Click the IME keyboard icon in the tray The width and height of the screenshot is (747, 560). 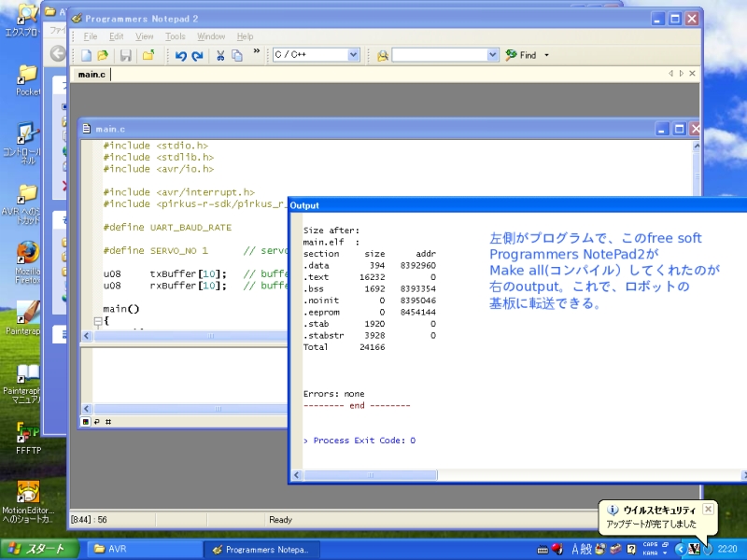543,550
